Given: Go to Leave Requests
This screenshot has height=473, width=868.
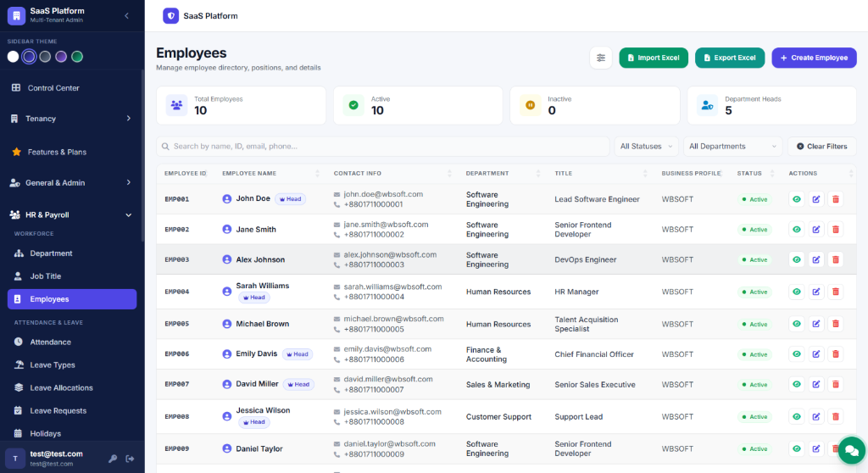Looking at the screenshot, I should [72, 410].
